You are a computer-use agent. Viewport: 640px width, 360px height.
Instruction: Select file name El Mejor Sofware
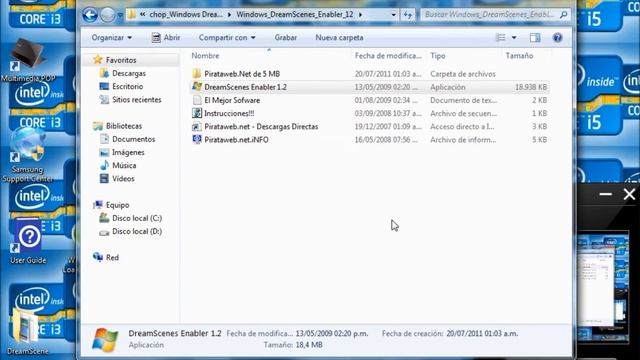click(x=232, y=100)
